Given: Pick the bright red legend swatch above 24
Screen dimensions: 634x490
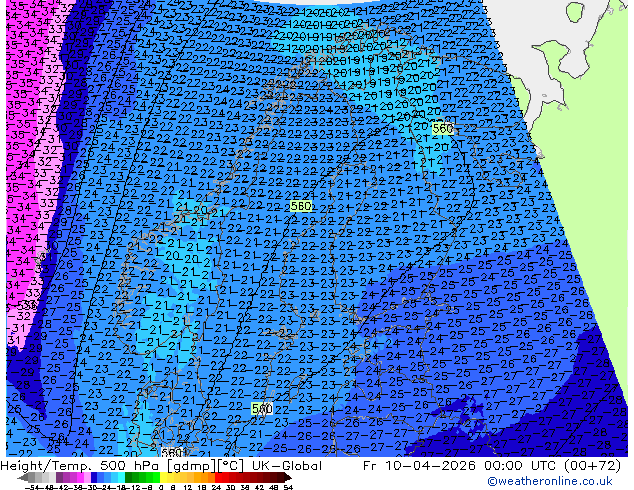Looking at the screenshot, I should coord(218,477).
